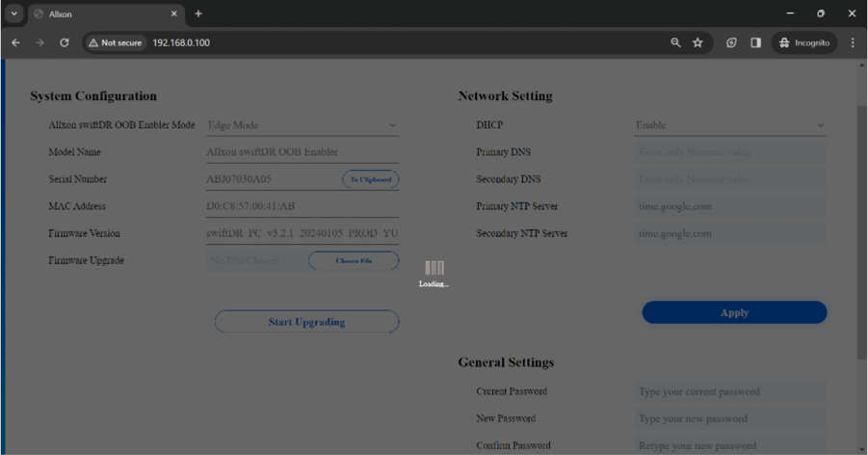Click the Secondary NTP Server field
Screen dimensions: 868x455
coord(730,233)
